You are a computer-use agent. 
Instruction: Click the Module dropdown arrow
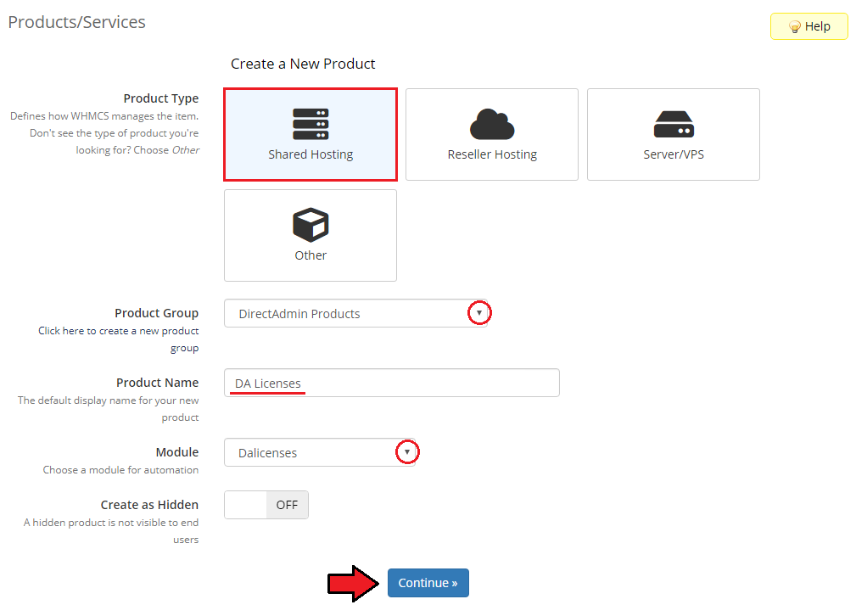[x=407, y=452]
